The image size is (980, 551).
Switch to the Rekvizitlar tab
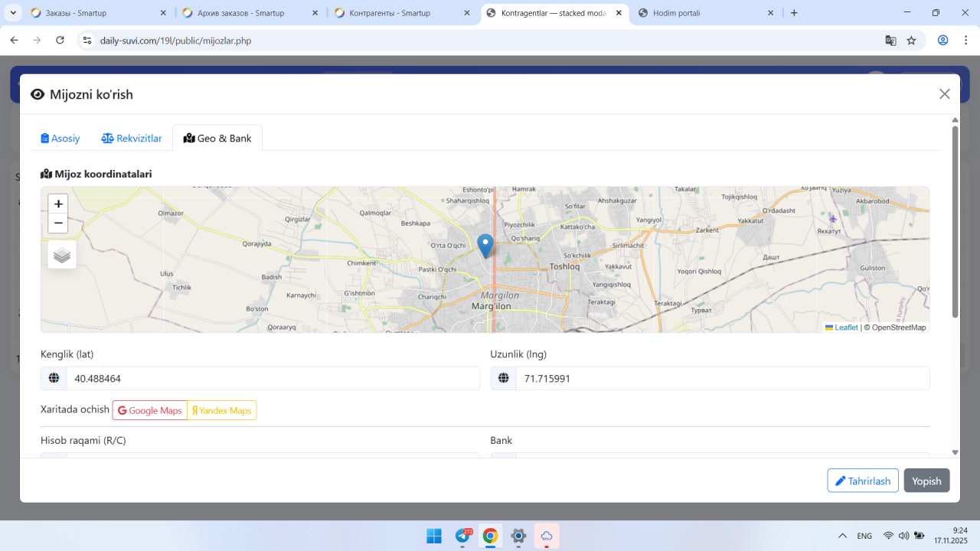pyautogui.click(x=132, y=139)
